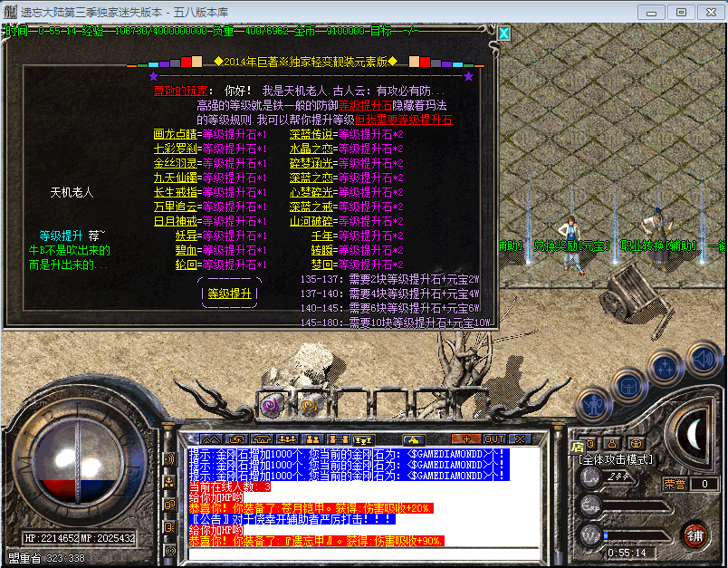728x568 pixels.
Task: Select the 金丝羽灵 link
Action: click(176, 163)
